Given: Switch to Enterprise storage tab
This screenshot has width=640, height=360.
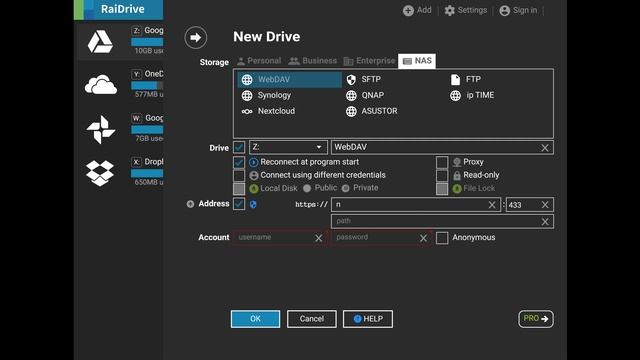Looking at the screenshot, I should click(x=369, y=61).
